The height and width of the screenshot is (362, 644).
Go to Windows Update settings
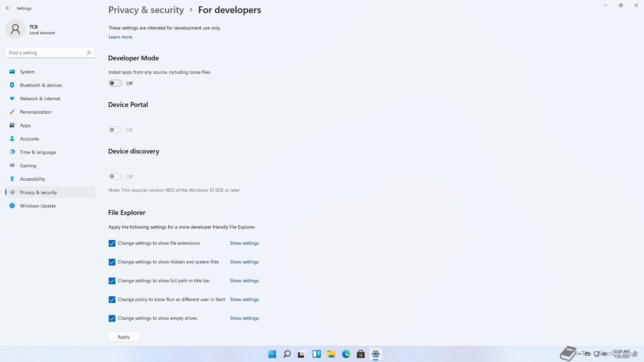tap(50, 206)
